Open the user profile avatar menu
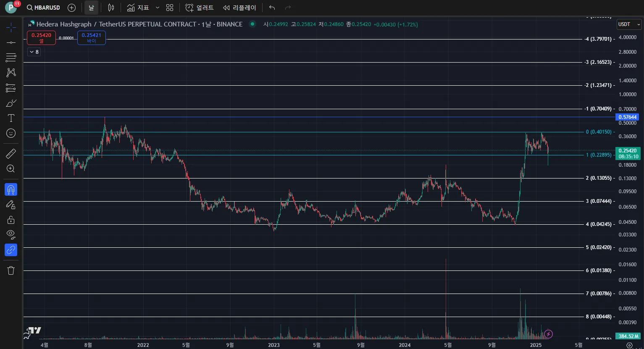Image resolution: width=644 pixels, height=349 pixels. click(11, 8)
